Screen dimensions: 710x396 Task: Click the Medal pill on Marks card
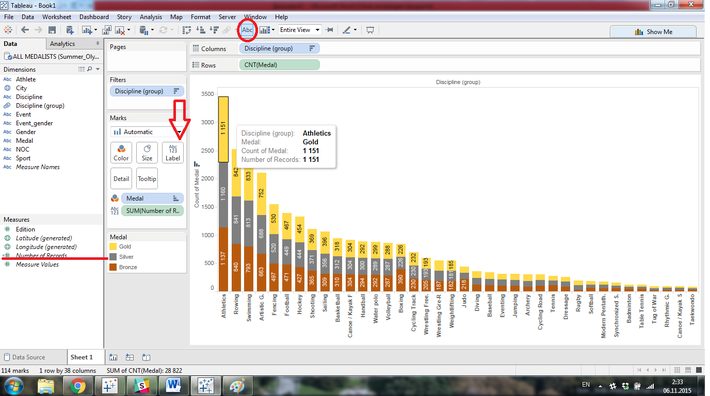point(152,198)
